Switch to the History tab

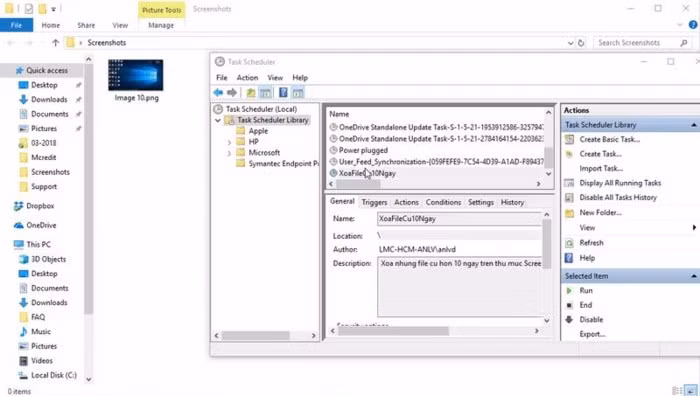tap(512, 202)
